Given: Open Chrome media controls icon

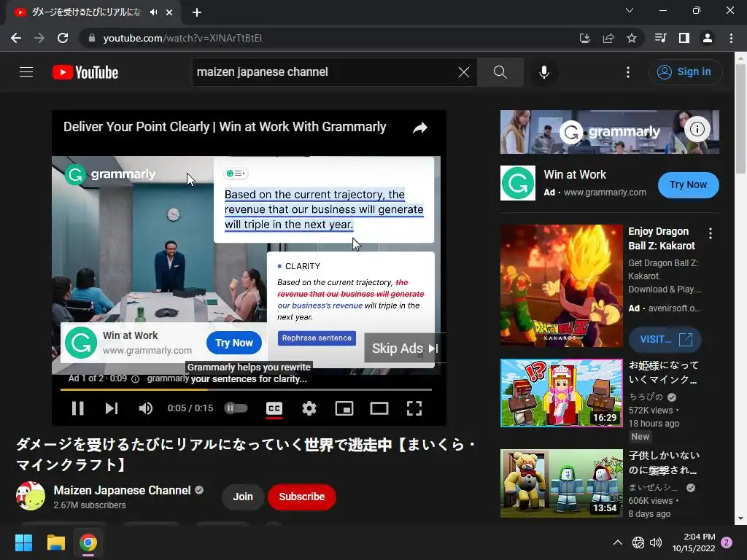Looking at the screenshot, I should click(x=660, y=38).
